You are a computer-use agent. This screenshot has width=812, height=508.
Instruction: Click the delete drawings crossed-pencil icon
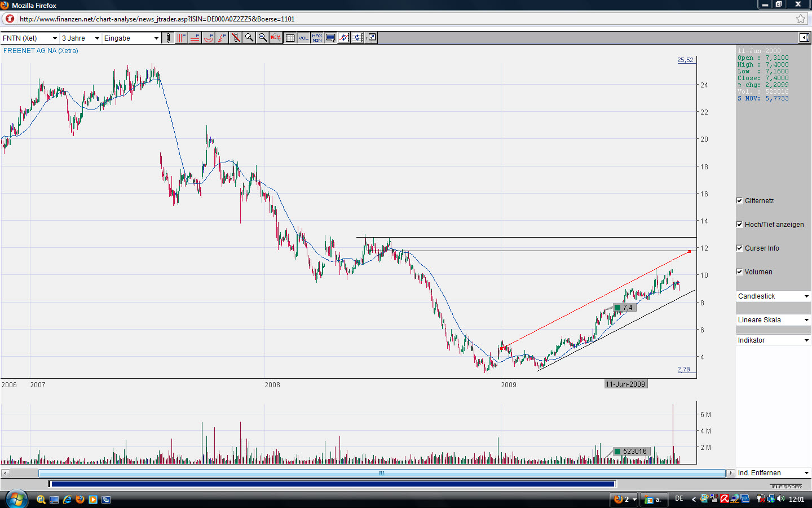(236, 38)
